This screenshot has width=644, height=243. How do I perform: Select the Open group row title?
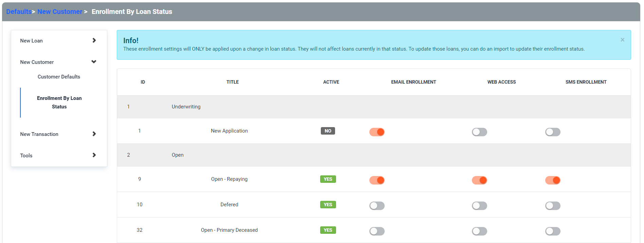178,155
